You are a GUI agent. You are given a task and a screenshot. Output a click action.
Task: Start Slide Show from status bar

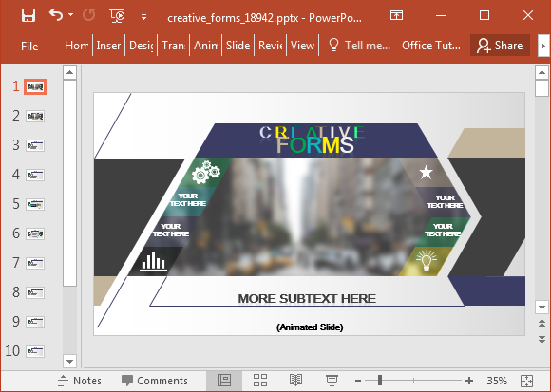(x=332, y=381)
